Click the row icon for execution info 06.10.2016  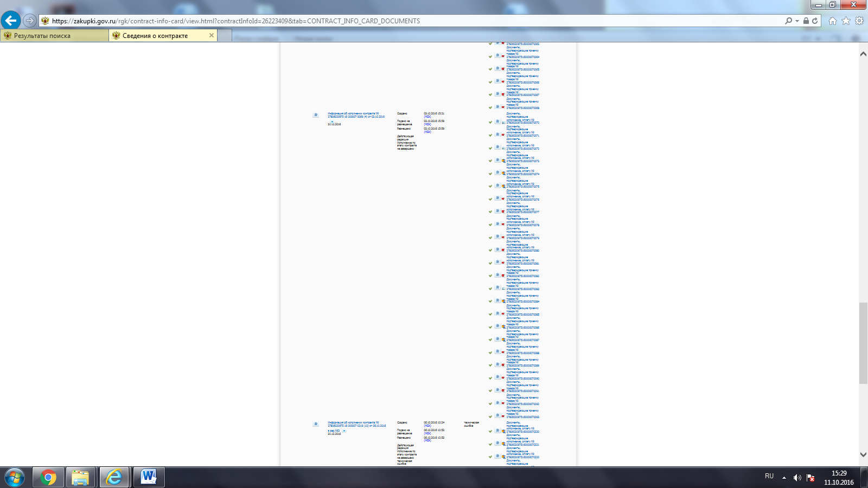(x=316, y=424)
